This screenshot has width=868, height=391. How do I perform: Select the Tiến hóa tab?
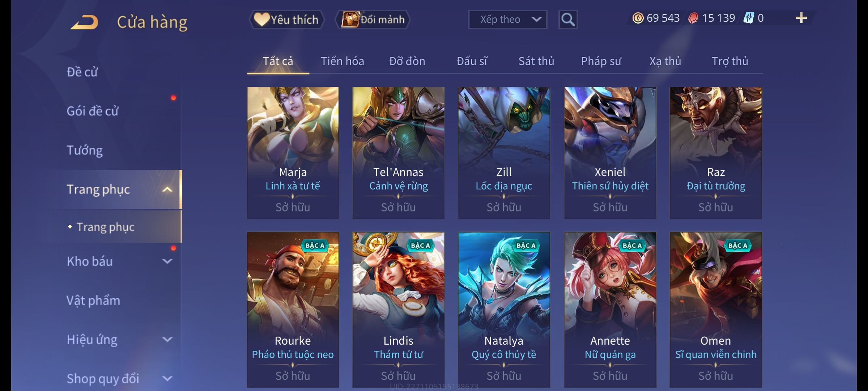[342, 61]
